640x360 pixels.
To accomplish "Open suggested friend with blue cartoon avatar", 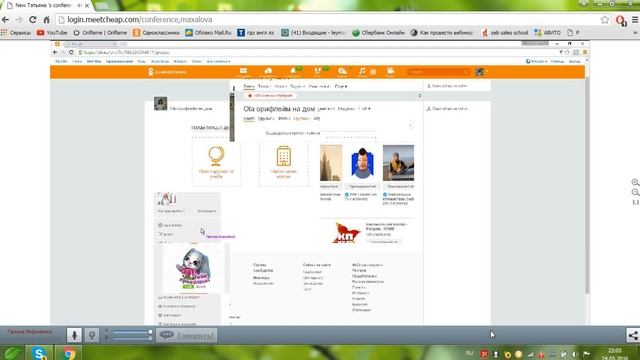I will [362, 163].
